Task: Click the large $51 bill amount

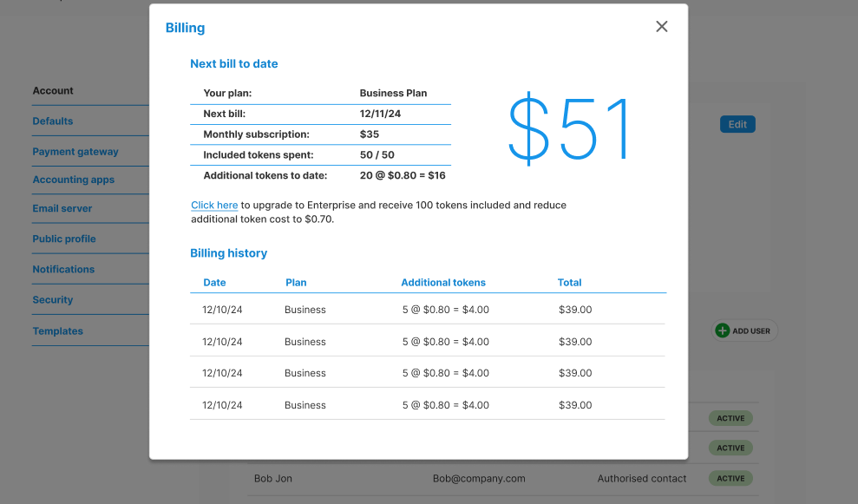Action: coord(568,129)
